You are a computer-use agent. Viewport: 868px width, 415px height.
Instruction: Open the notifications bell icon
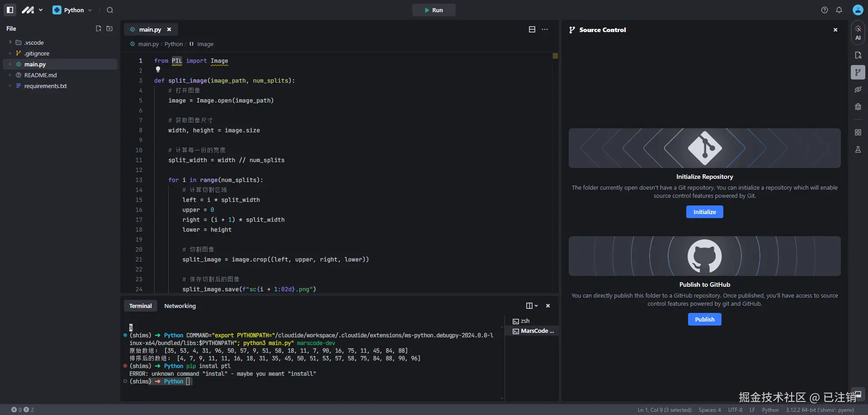click(x=839, y=10)
